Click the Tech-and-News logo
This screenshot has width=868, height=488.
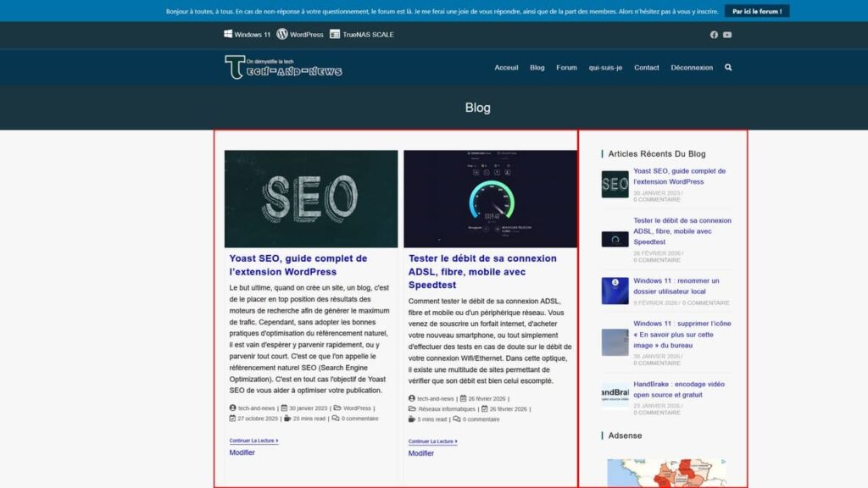coord(284,67)
